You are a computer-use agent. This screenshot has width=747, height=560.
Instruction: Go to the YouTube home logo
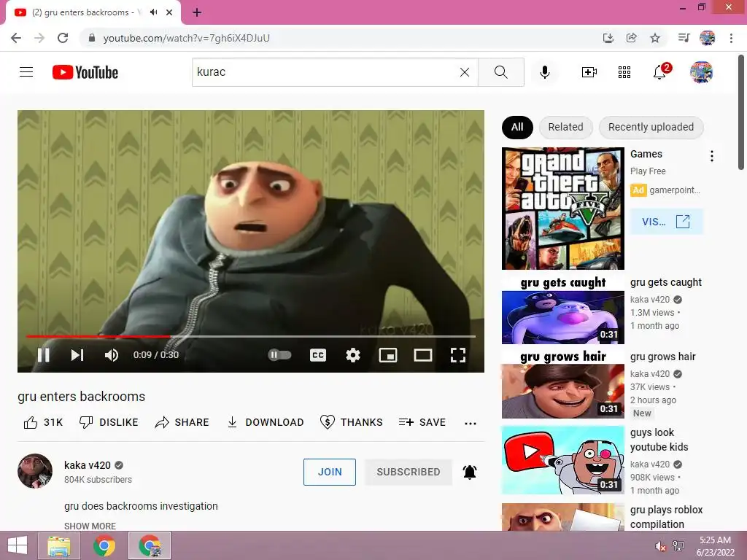coord(85,72)
